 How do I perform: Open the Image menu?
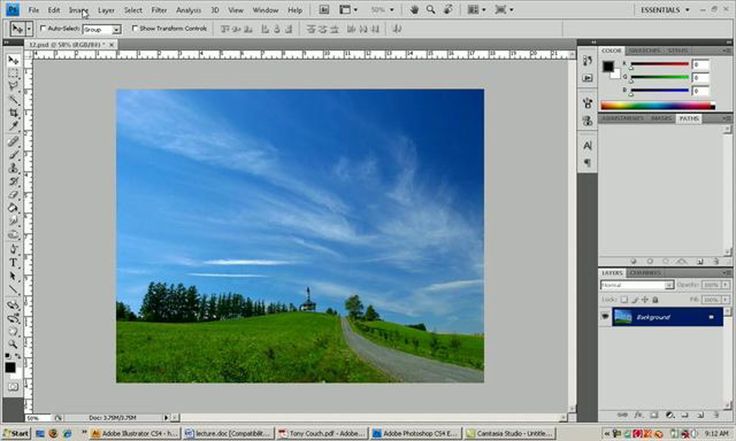(79, 10)
